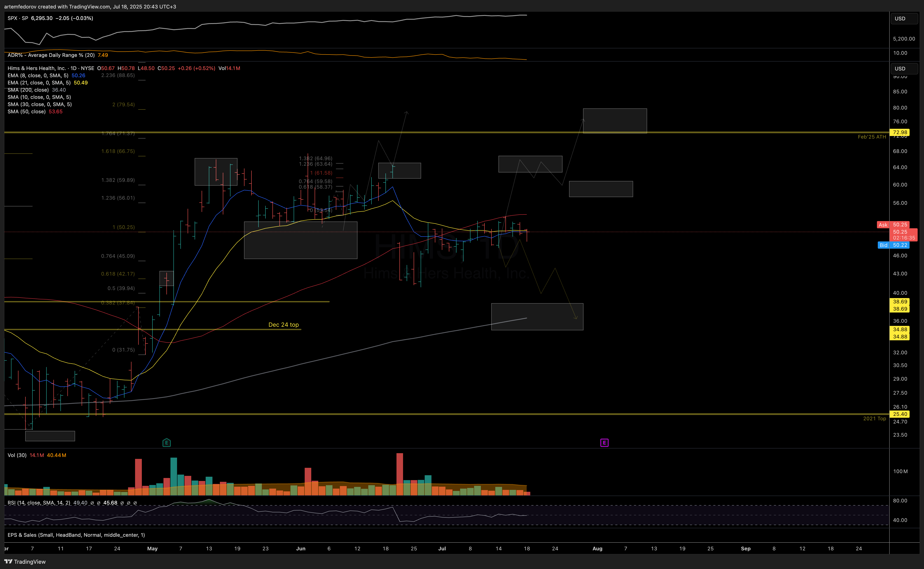The height and width of the screenshot is (569, 924).
Task: Click the Aug label on time axis
Action: tap(597, 548)
